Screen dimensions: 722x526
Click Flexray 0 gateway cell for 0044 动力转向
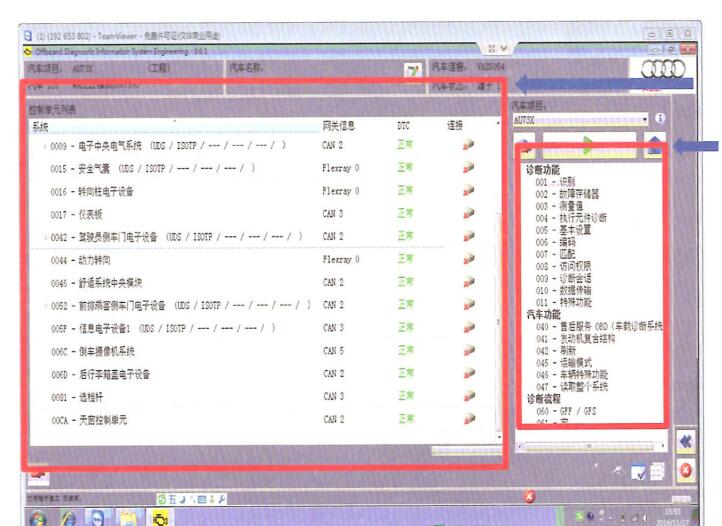tap(341, 260)
